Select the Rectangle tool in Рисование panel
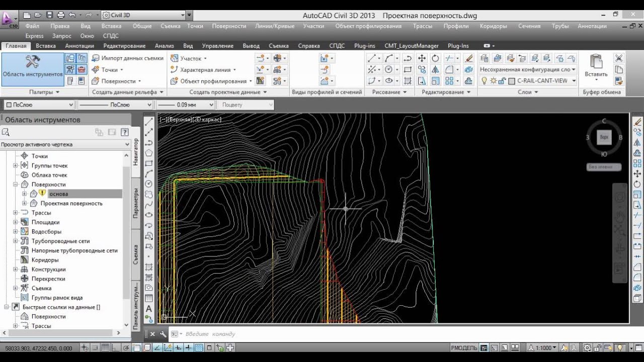 pos(408,69)
